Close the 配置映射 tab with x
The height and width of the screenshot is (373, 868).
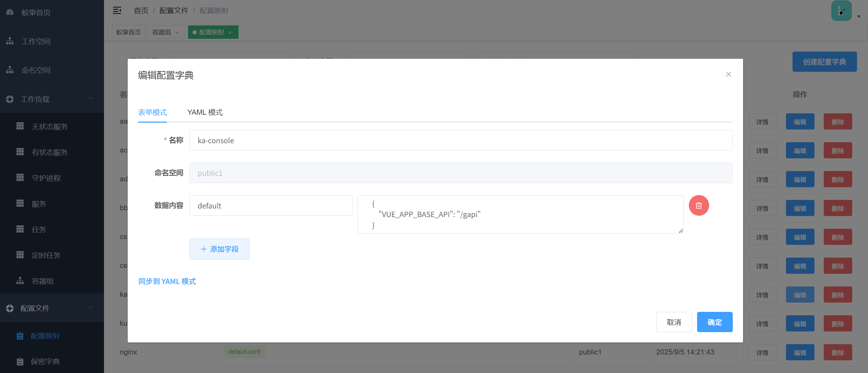point(230,33)
